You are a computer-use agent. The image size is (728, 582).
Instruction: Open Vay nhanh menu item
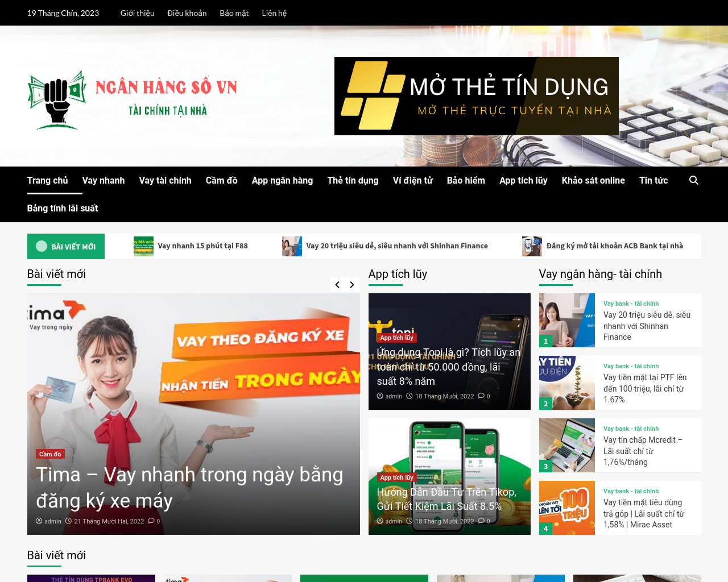(x=103, y=180)
